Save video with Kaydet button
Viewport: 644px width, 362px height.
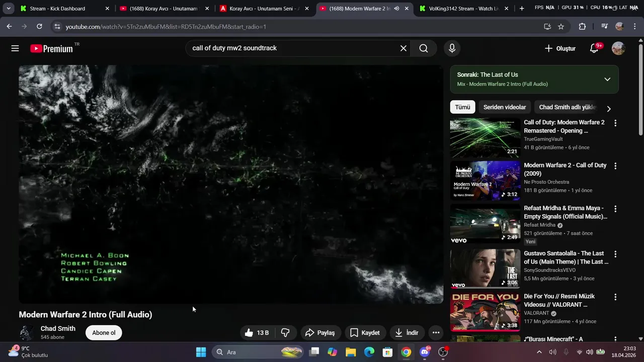pos(365,333)
